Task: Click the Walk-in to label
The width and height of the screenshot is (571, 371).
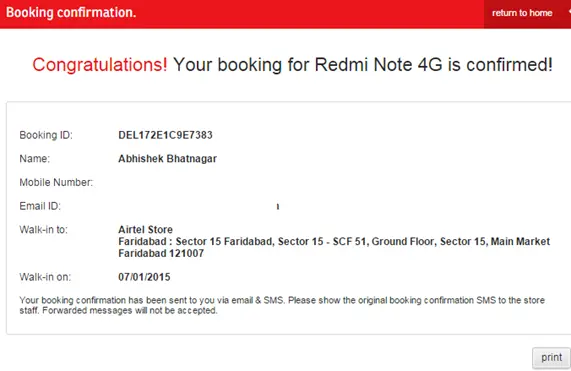Action: pos(43,230)
